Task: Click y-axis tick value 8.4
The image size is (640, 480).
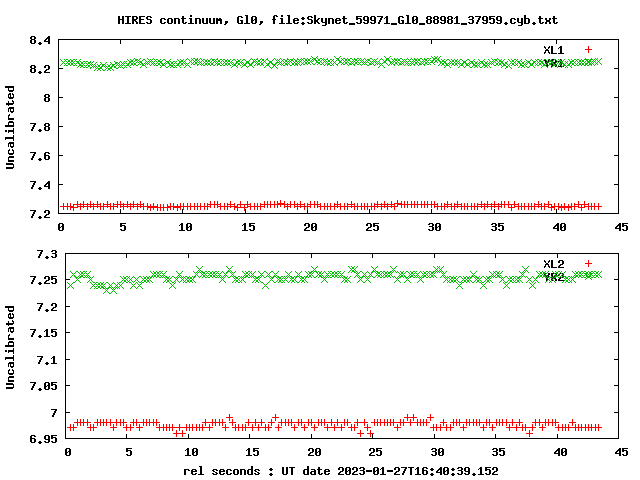Action: [x=40, y=40]
